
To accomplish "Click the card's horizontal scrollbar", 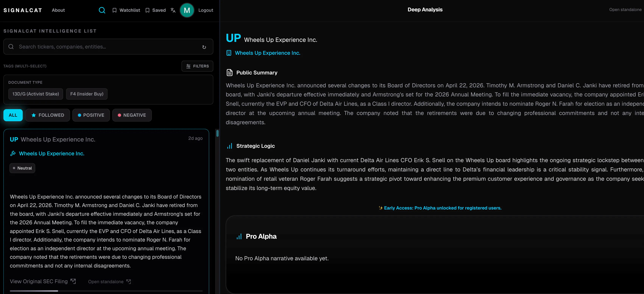I will point(34,291).
